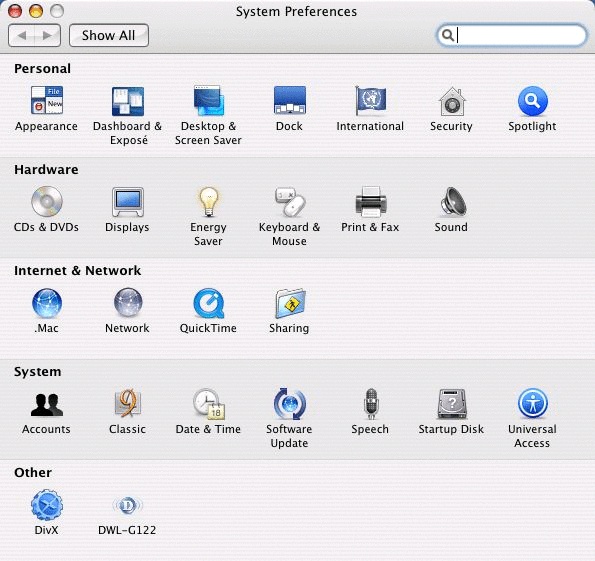Image resolution: width=595 pixels, height=561 pixels.
Task: Open the DWL-G122 preference pane
Action: tap(128, 505)
